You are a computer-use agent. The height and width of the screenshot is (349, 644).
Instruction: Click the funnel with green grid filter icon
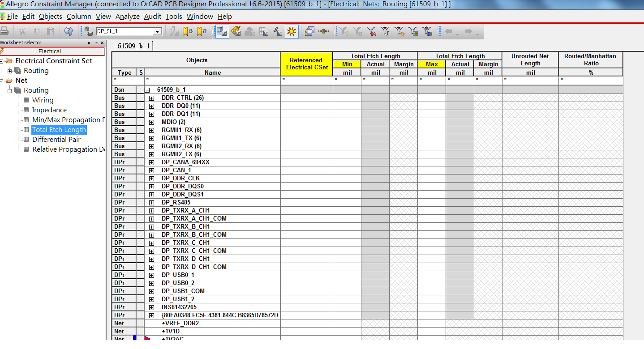(413, 31)
